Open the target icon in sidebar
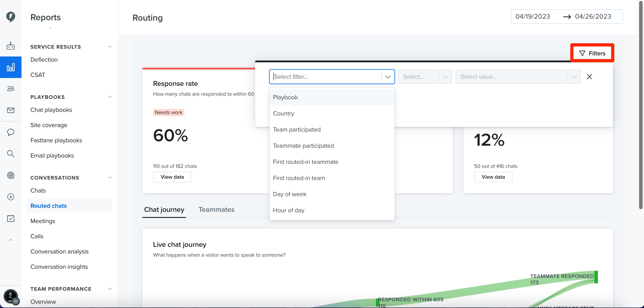This screenshot has width=644, height=308. 11,175
